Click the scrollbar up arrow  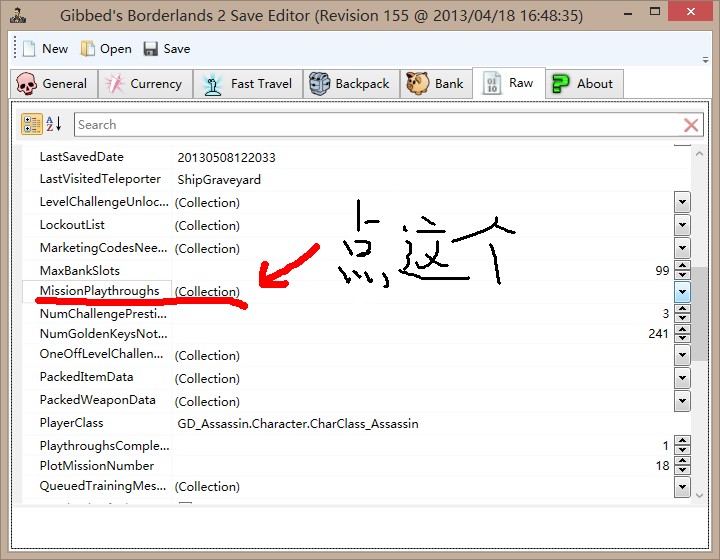click(x=699, y=155)
